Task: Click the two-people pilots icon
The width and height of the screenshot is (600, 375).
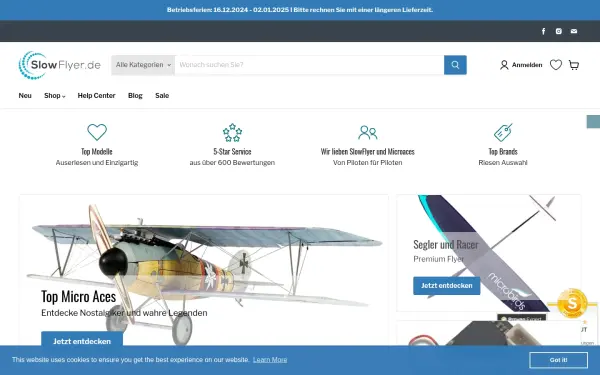Action: point(368,132)
